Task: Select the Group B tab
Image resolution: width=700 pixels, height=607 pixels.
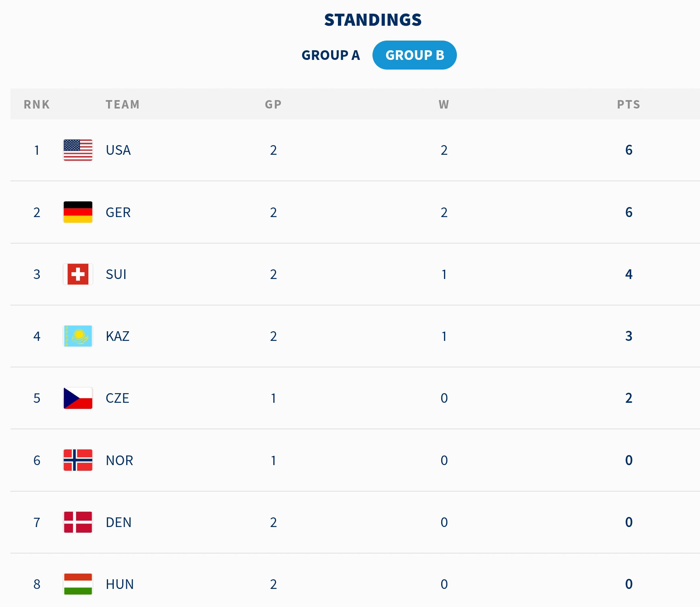Action: [x=415, y=55]
